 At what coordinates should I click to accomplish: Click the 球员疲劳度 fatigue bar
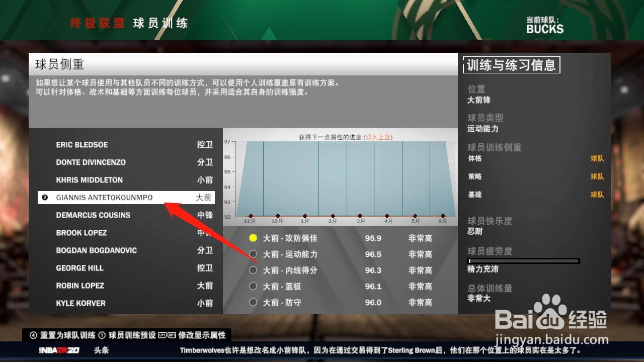tap(524, 261)
